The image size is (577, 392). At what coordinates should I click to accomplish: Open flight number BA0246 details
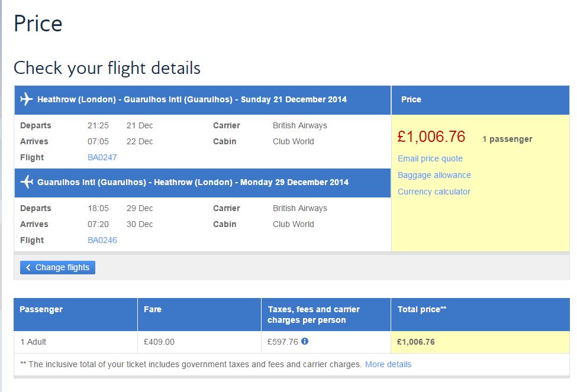coord(102,240)
